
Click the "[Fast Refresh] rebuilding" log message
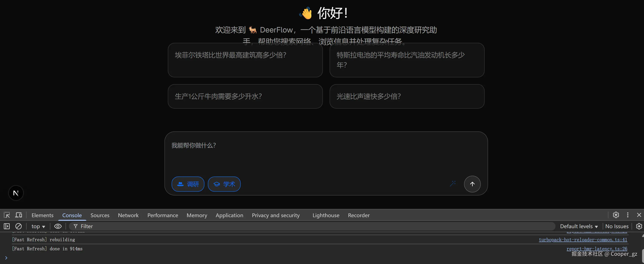pos(43,240)
